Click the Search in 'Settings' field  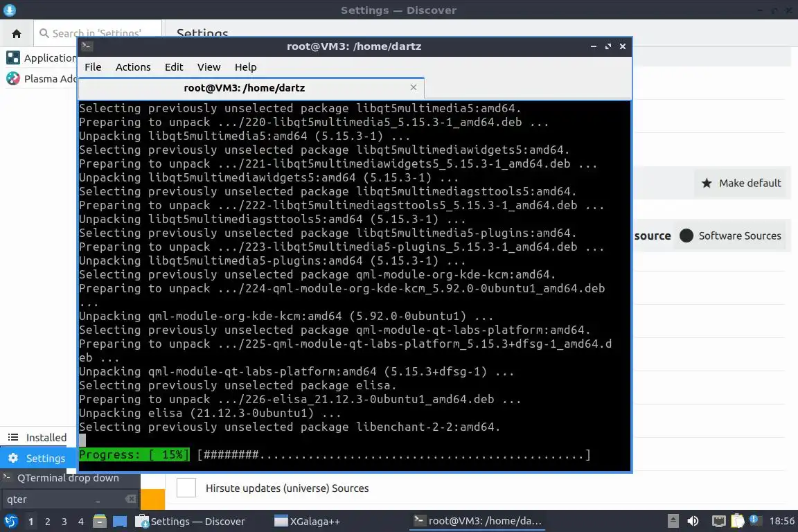[98, 34]
